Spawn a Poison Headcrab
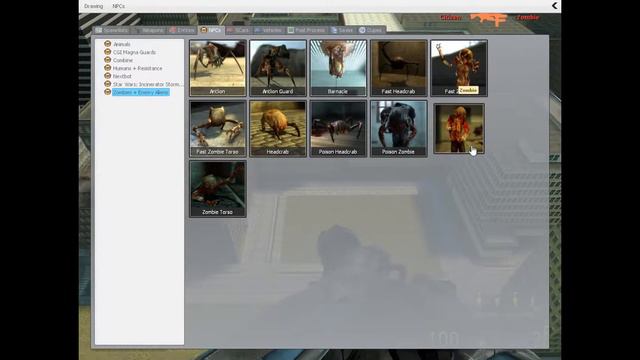 coord(338,128)
